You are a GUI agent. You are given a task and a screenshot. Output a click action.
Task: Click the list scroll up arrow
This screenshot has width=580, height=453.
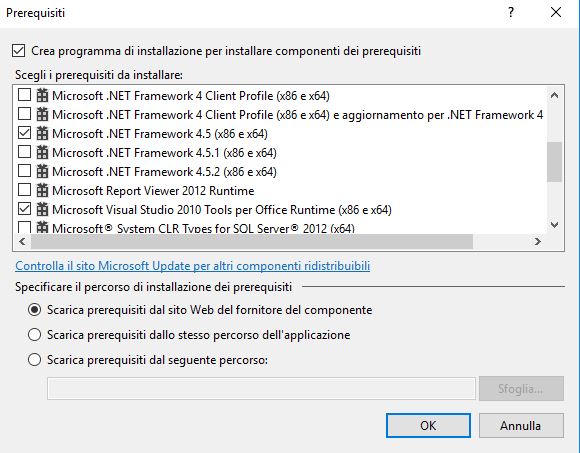(554, 95)
